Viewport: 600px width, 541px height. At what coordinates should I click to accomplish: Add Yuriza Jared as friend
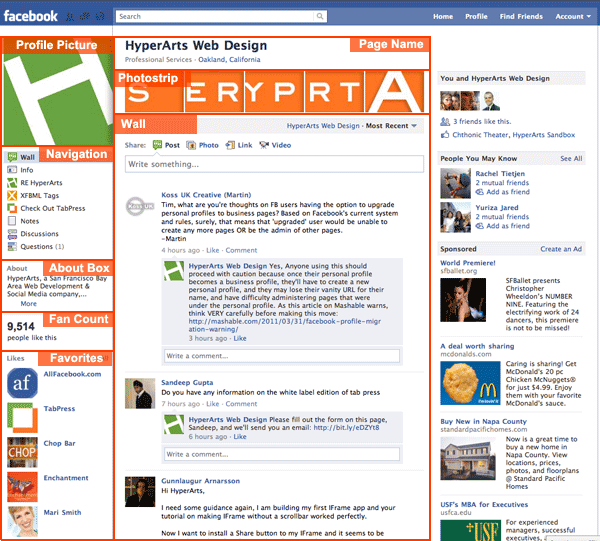click(502, 226)
